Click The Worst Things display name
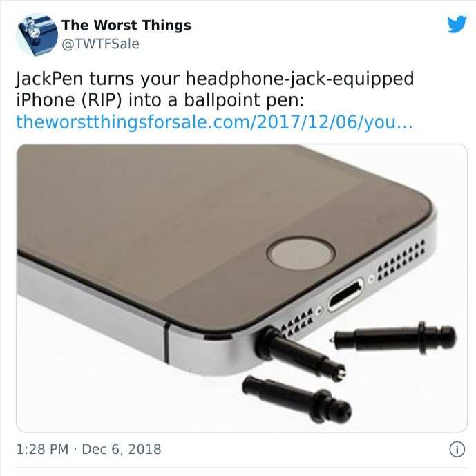 coord(126,25)
